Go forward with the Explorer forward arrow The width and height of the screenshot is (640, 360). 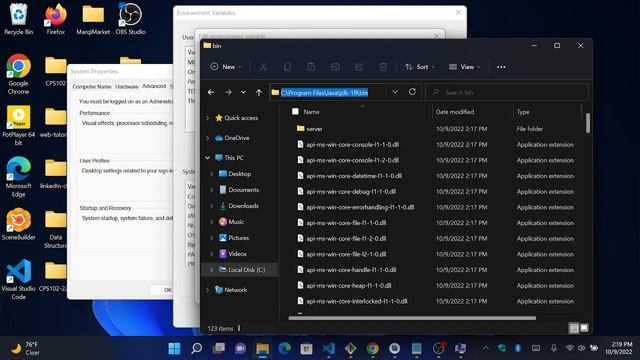(x=228, y=92)
